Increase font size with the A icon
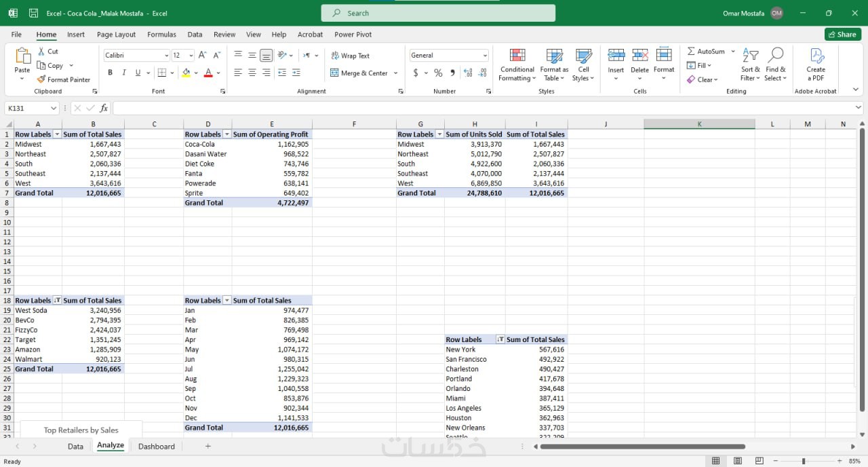Image resolution: width=868 pixels, height=467 pixels. 202,55
